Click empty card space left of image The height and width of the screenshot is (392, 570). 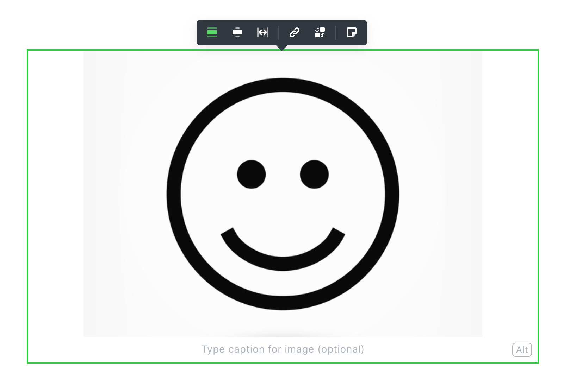tap(55, 194)
